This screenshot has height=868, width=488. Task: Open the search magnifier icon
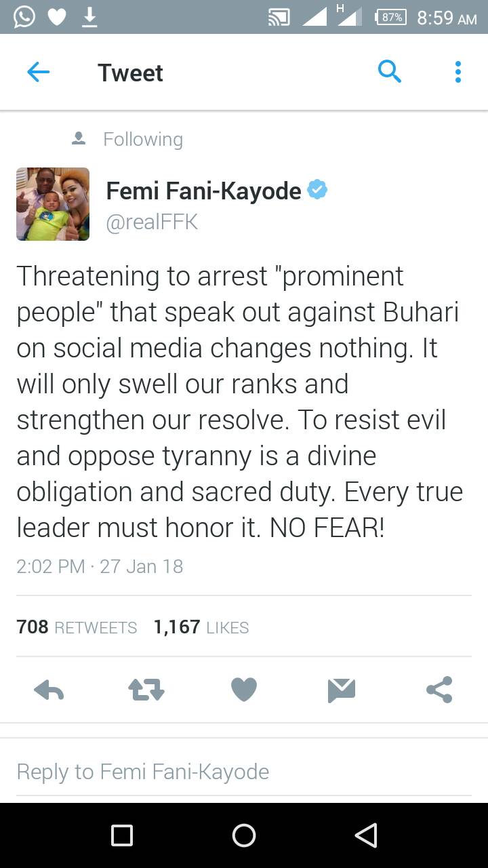point(389,71)
